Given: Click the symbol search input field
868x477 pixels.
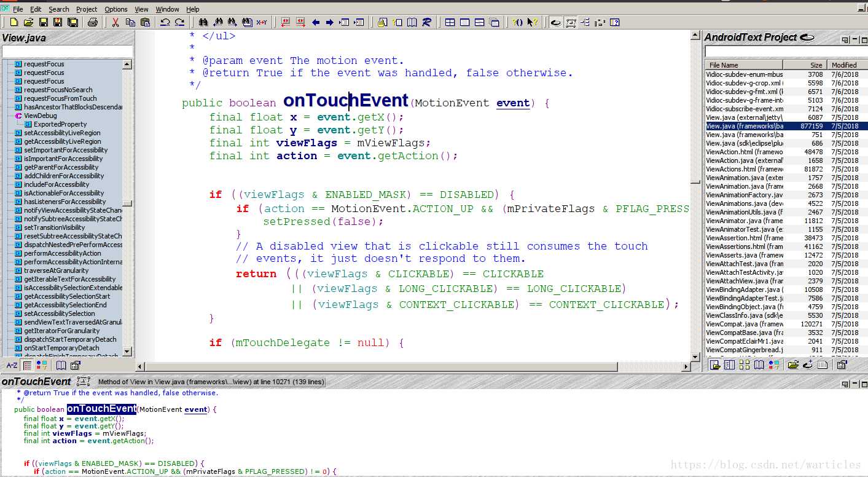Looking at the screenshot, I should [x=67, y=51].
